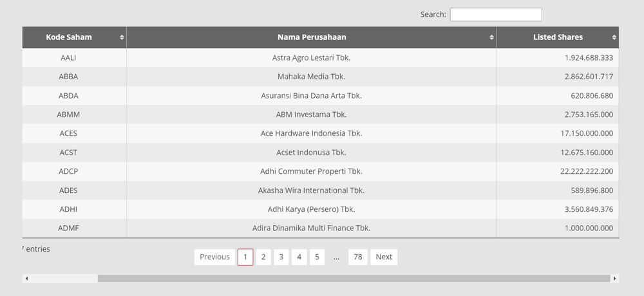Click the Search input field

pyautogui.click(x=496, y=14)
